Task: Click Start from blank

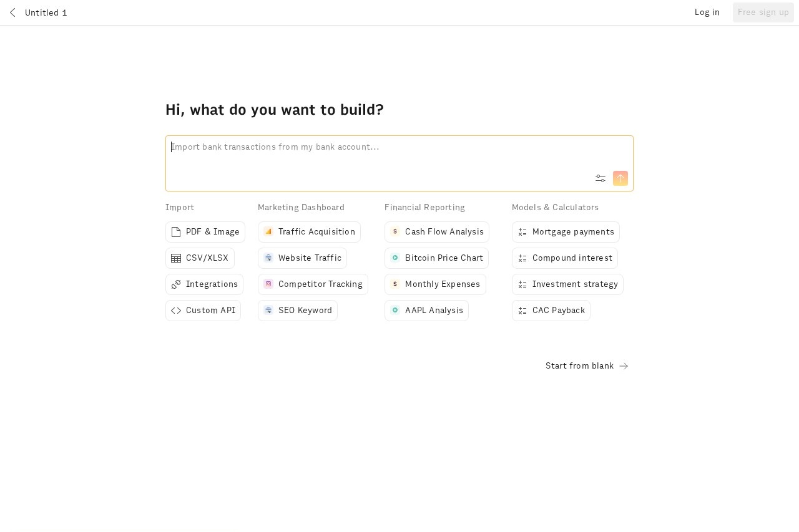Action: pos(579,366)
